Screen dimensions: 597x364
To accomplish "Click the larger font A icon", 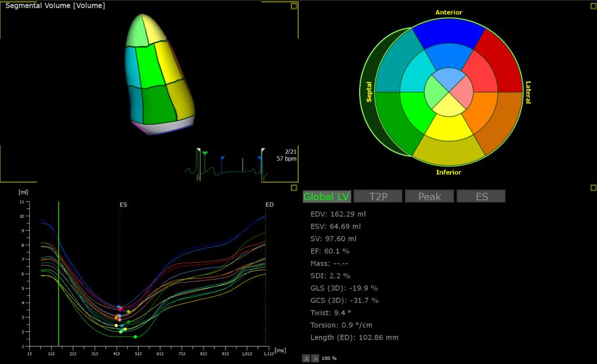I will click(x=306, y=358).
